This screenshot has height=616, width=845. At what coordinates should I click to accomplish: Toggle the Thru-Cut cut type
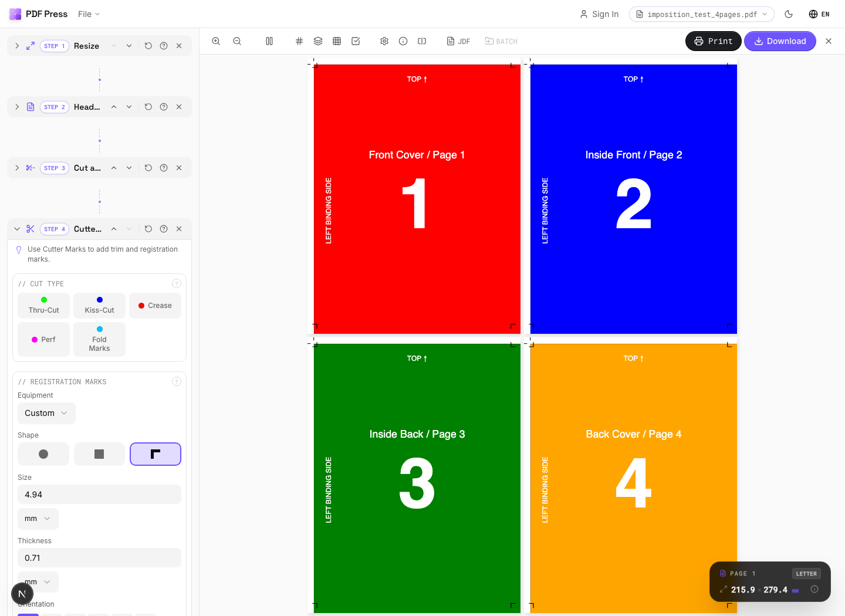coord(44,306)
